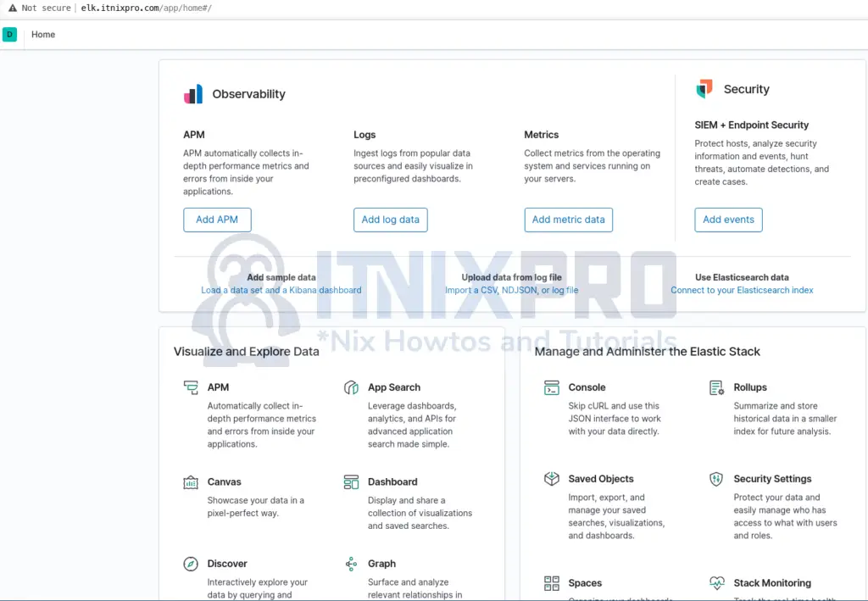Click the green D space avatar icon
This screenshot has width=868, height=601.
[x=10, y=35]
